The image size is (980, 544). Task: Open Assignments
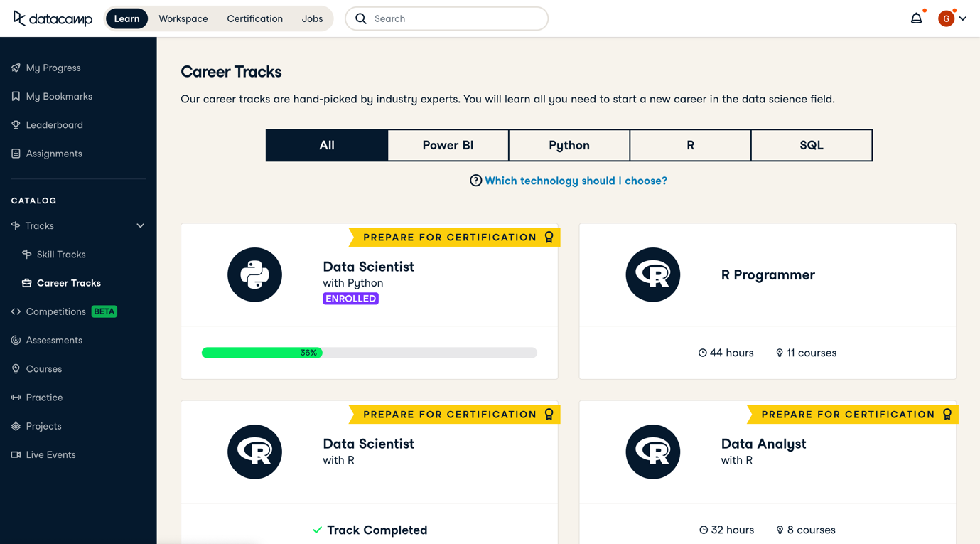(54, 153)
